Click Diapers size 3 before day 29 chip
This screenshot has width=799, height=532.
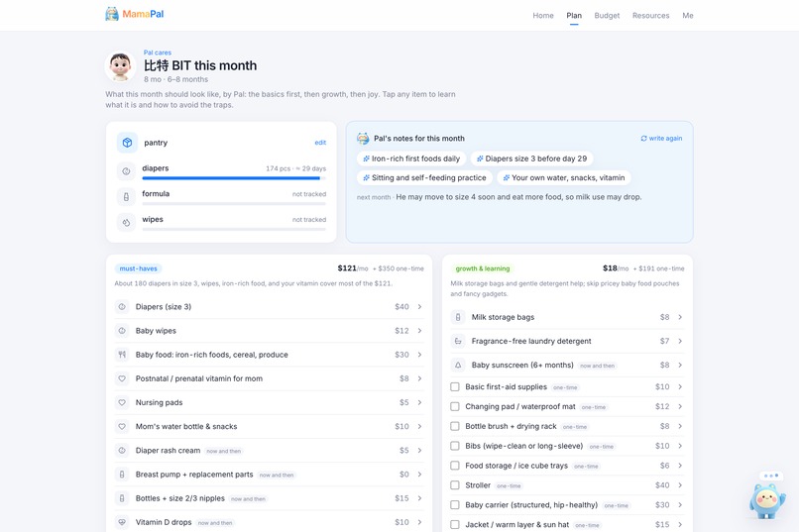[531, 159]
